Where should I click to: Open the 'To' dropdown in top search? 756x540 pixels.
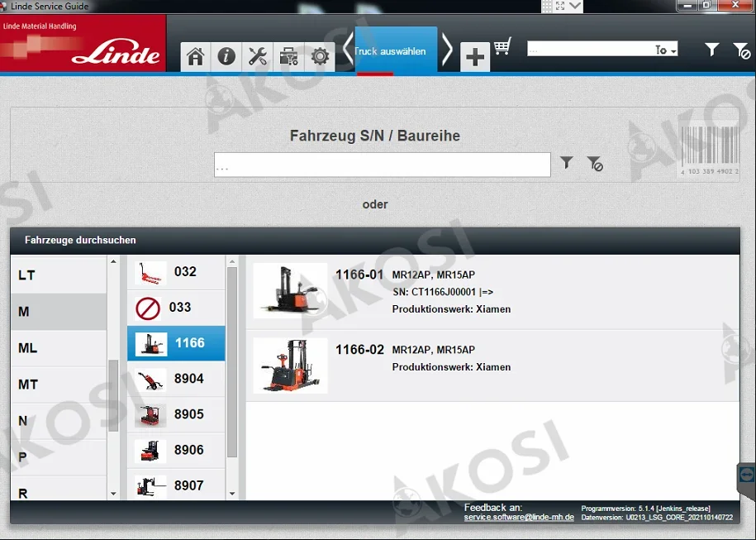(665, 50)
